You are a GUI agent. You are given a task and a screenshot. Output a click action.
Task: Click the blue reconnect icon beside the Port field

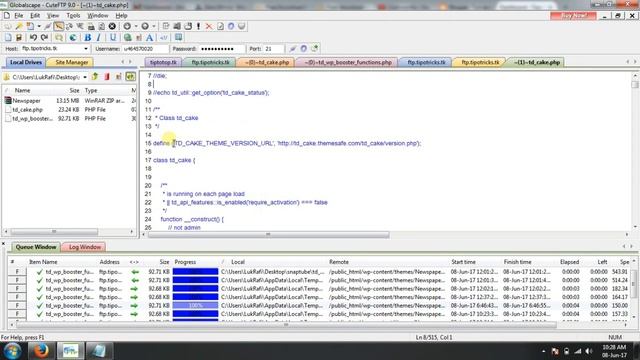point(304,49)
